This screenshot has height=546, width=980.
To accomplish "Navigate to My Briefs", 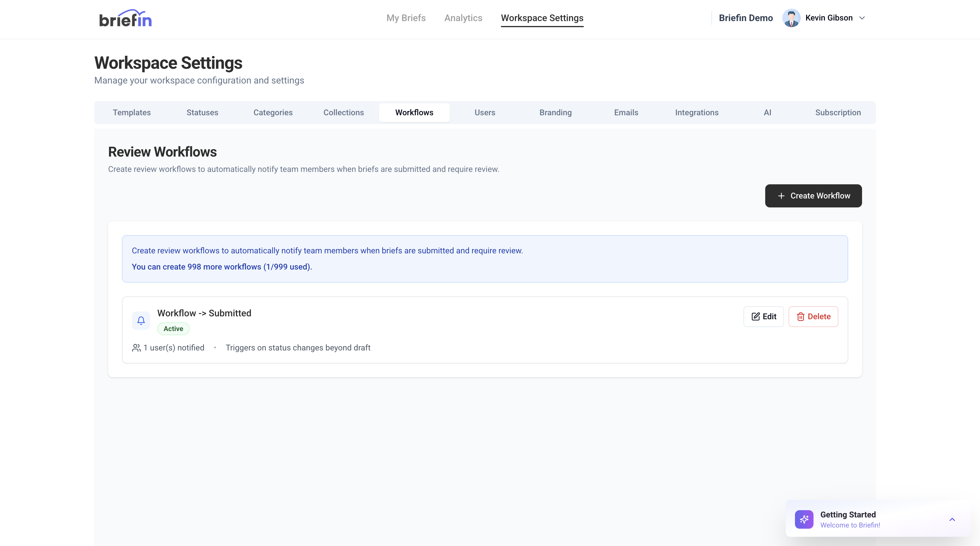I will point(406,18).
